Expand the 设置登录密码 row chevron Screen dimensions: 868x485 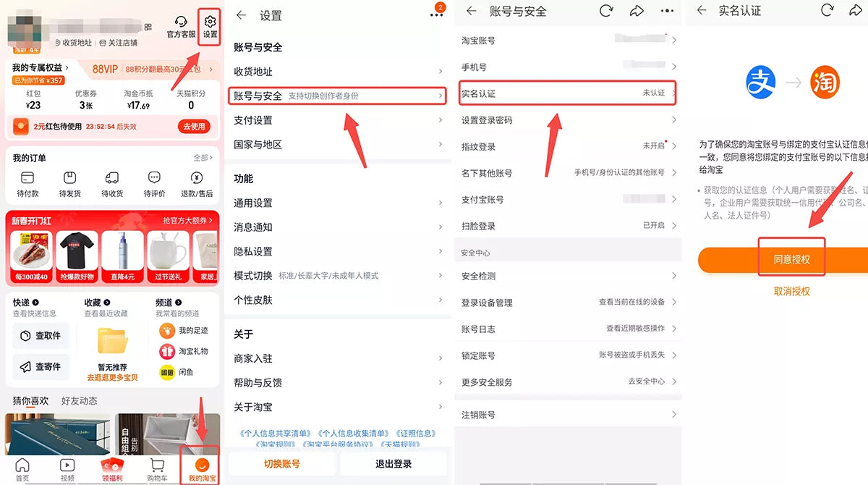coord(674,120)
